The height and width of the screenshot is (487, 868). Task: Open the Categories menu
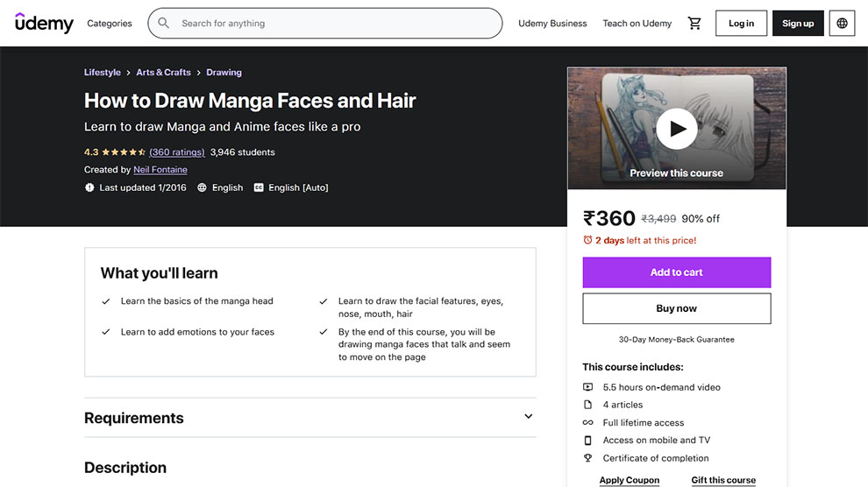point(110,24)
